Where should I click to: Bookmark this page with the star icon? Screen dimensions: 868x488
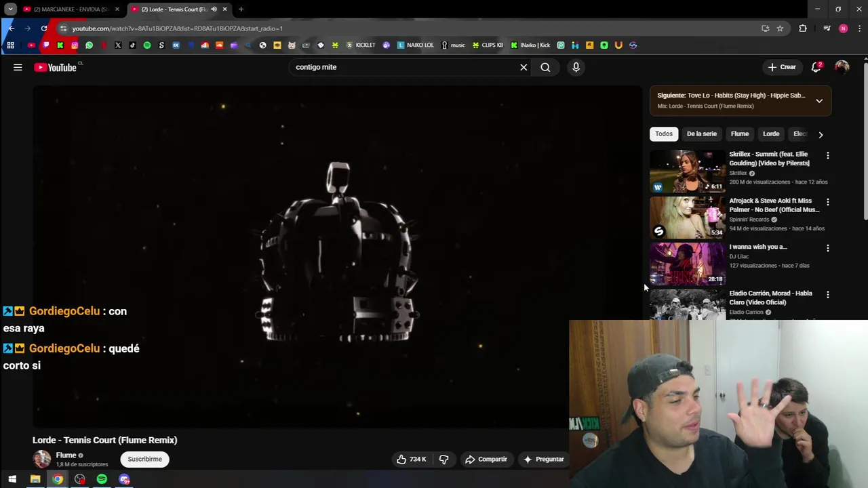point(780,28)
